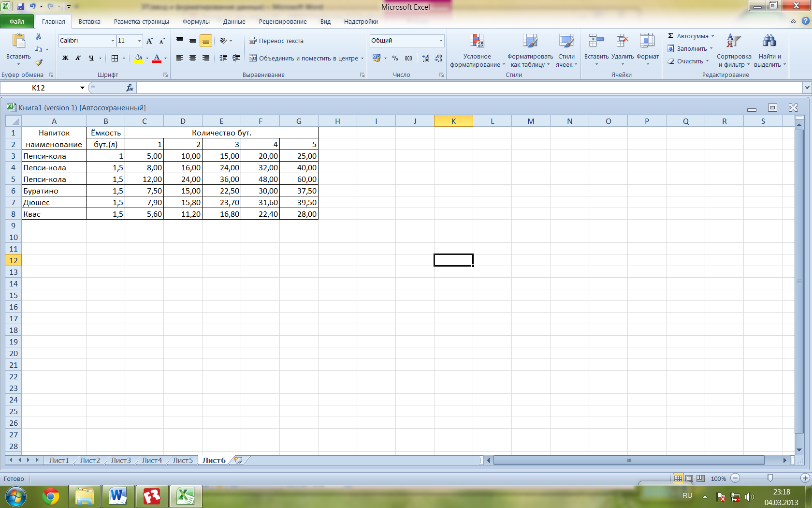The image size is (812, 508).
Task: Open Format as table (Форматировать как таблицу)
Action: [530, 51]
